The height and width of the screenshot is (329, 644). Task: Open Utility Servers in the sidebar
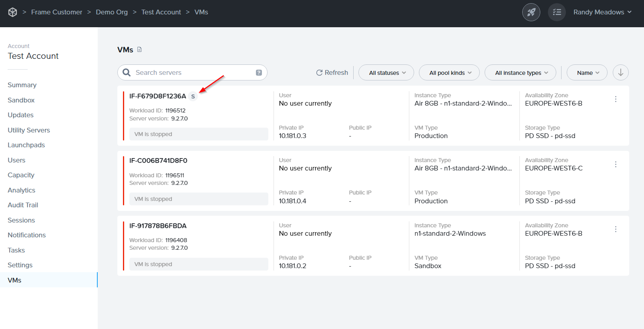click(29, 130)
